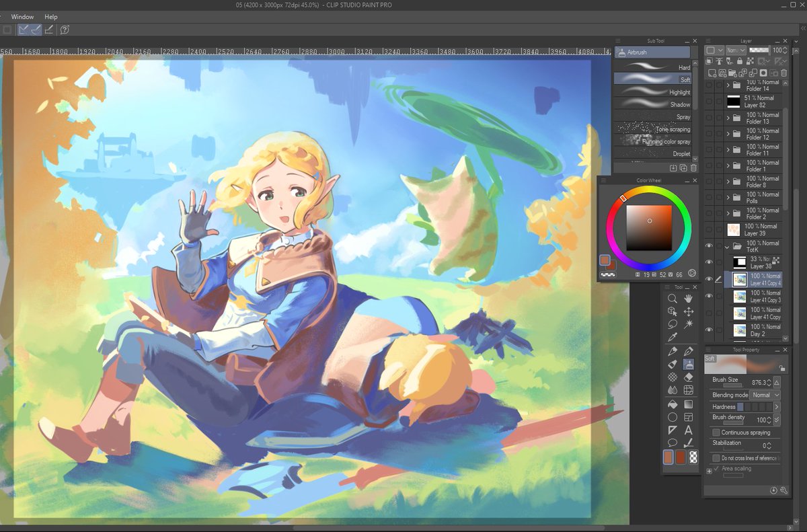Select the Decoration tool
The width and height of the screenshot is (807, 532).
672,377
